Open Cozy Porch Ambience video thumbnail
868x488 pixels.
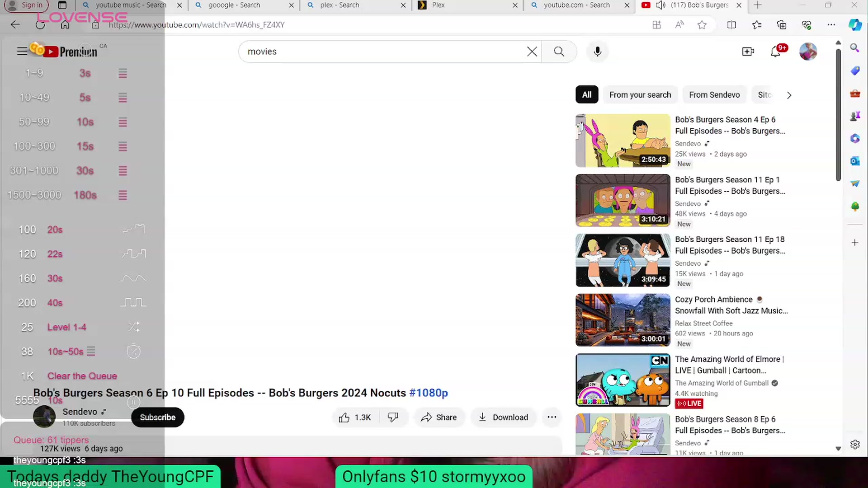coord(623,320)
